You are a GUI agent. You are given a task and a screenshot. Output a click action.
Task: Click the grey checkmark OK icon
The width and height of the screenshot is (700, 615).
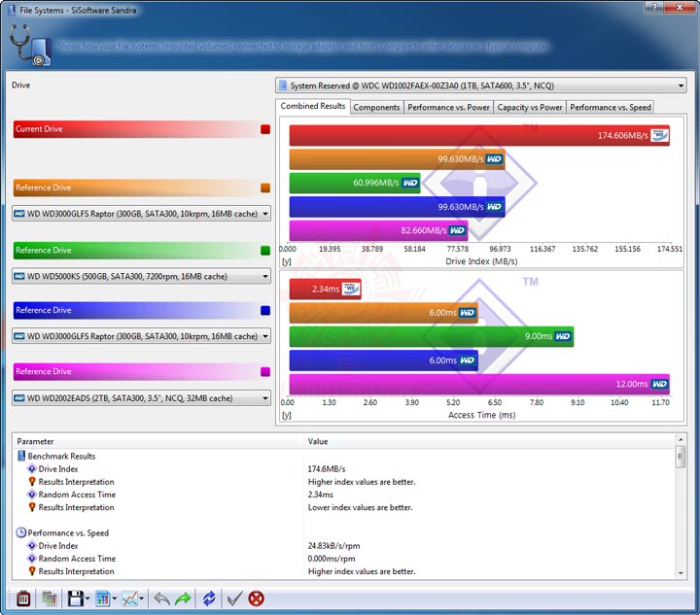tap(235, 598)
